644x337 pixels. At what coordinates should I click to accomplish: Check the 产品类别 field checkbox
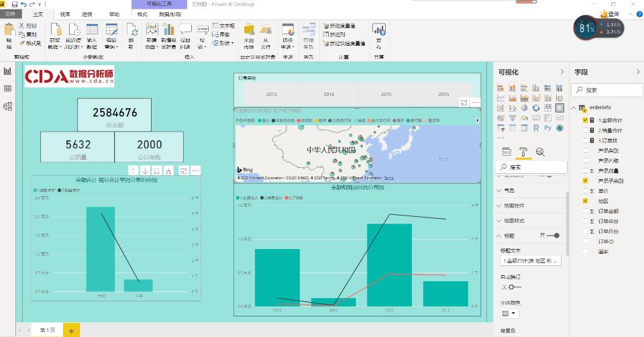[x=585, y=150]
